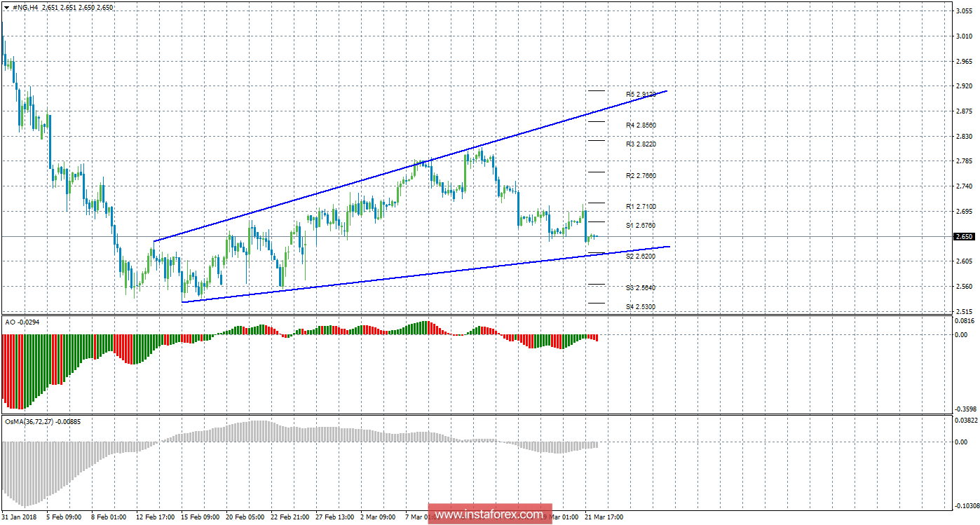Click the small triangle beside #NG,H4 title
The width and height of the screenshot is (980, 525).
(6, 7)
